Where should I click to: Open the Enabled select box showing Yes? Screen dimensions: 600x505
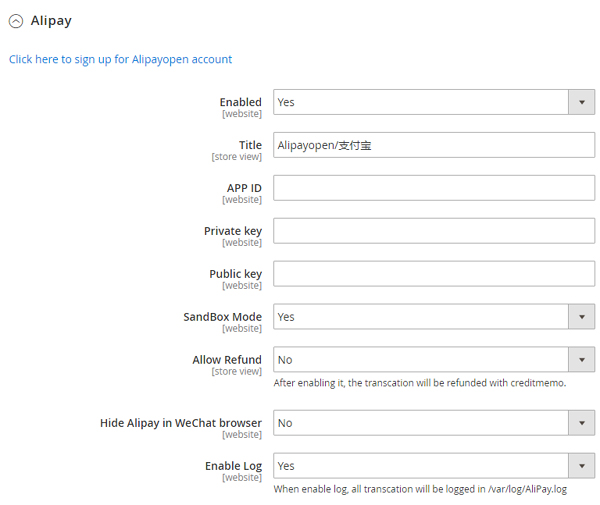tap(420, 102)
